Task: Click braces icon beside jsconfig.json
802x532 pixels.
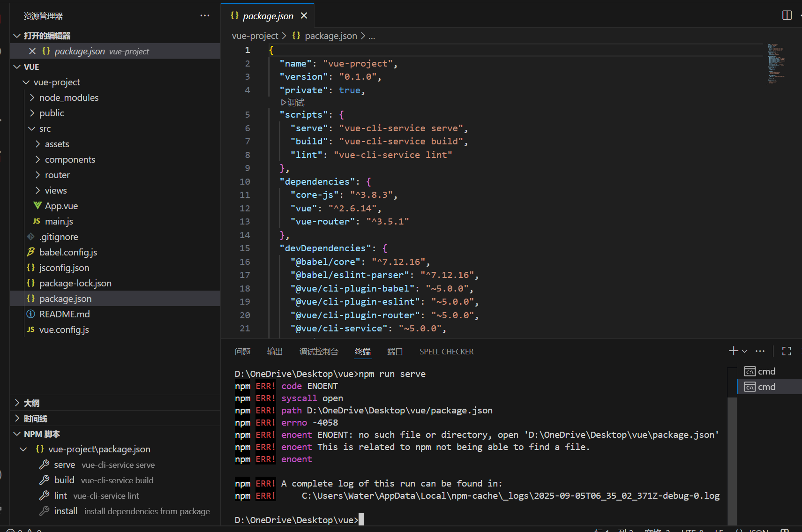Action: pos(31,267)
